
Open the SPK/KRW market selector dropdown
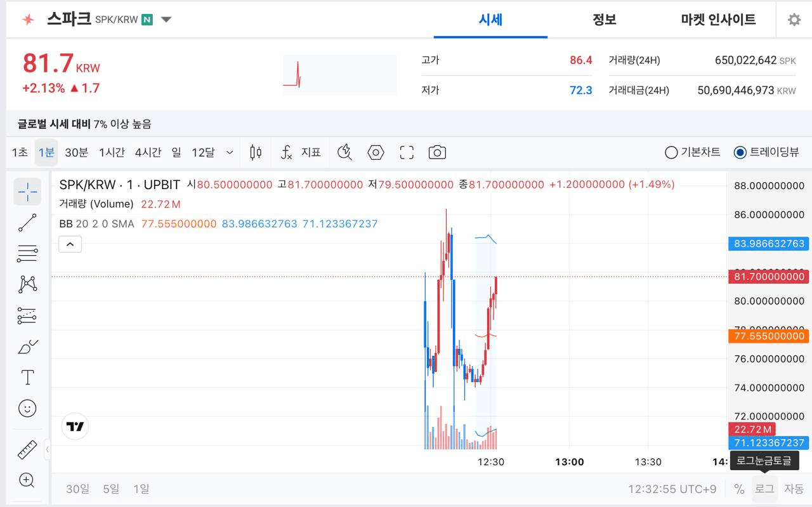point(166,20)
